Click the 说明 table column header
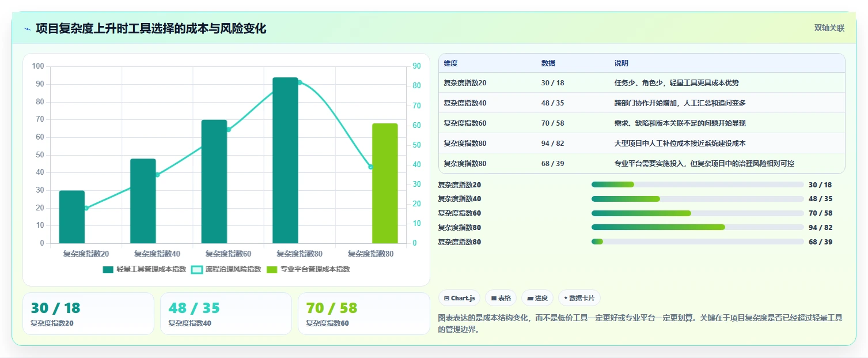868x358 pixels. click(x=621, y=63)
